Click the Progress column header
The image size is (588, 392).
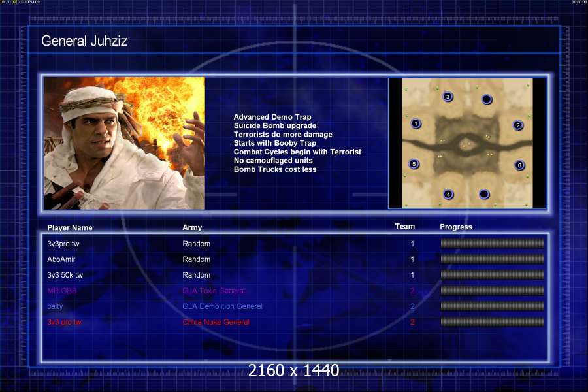456,227
